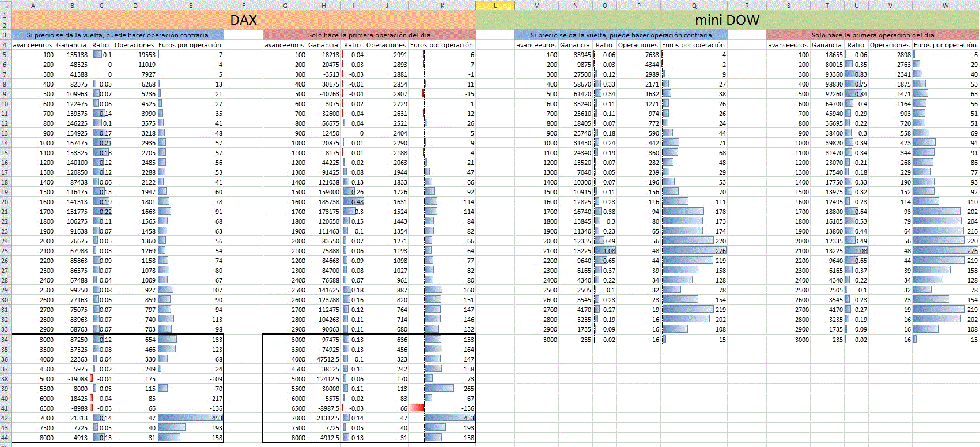Select the entire sheet via corner button
This screenshot has width=980, height=447.
pos(5,5)
